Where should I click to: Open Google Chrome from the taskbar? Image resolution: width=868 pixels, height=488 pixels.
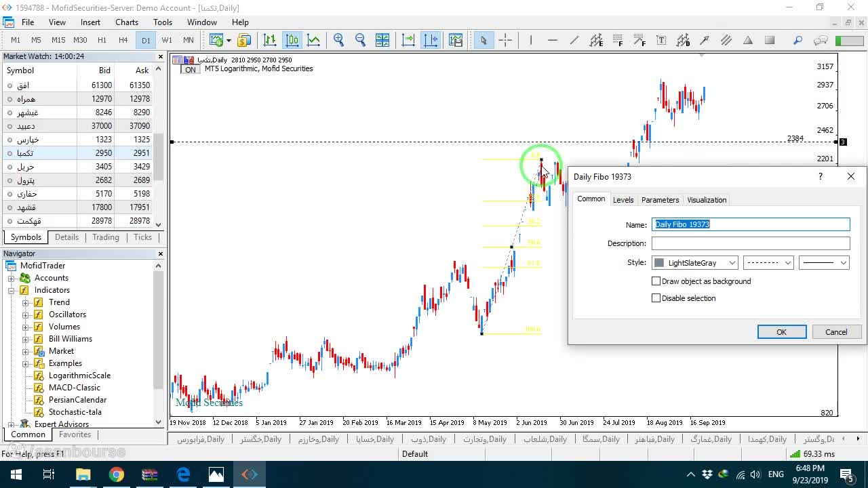tap(117, 474)
